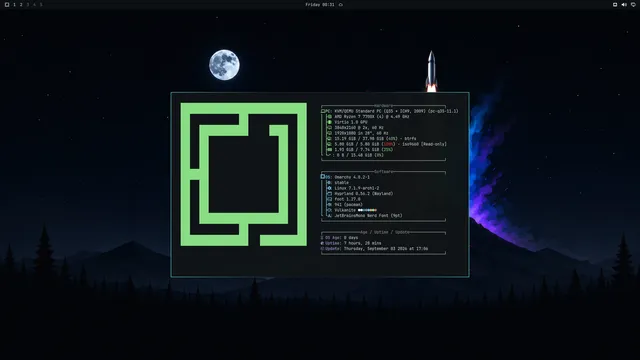This screenshot has width=640, height=360.
Task: Switch to workspace 5
Action: point(41,4)
